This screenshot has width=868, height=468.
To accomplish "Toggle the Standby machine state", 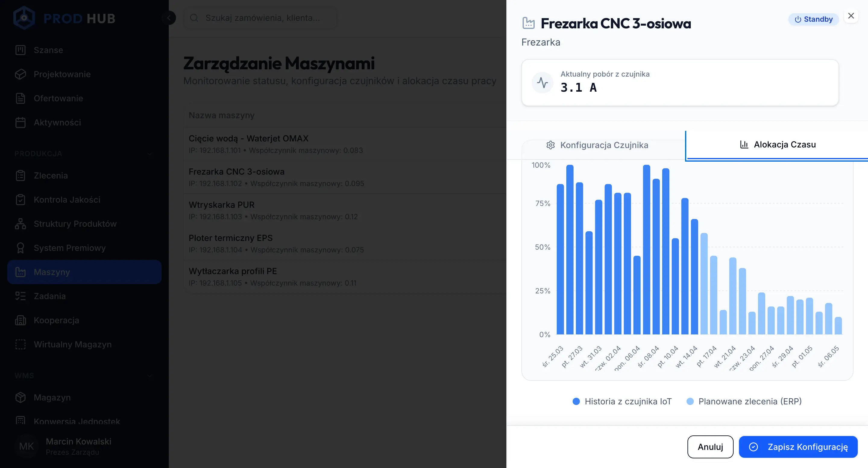I will pyautogui.click(x=813, y=19).
